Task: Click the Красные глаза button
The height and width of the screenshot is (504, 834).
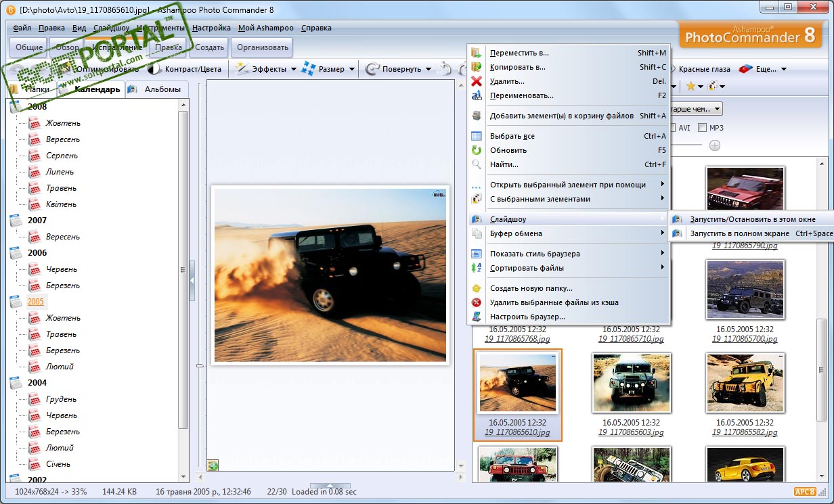Action: 705,69
